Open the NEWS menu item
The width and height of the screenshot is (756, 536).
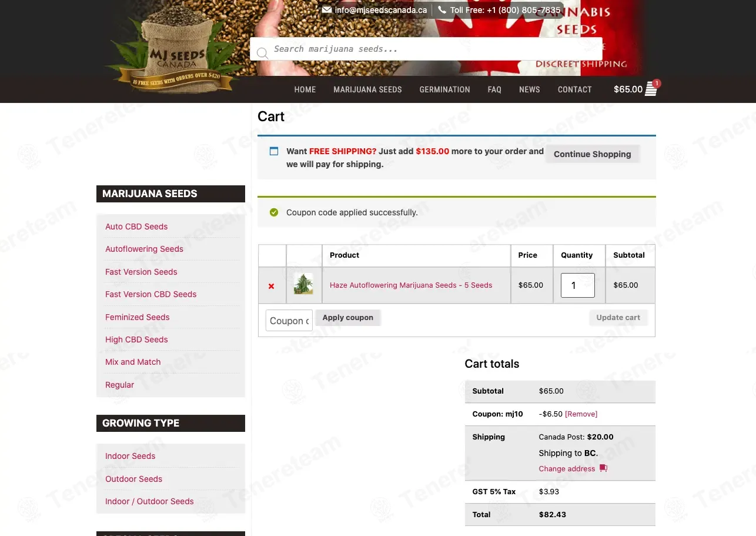click(529, 89)
